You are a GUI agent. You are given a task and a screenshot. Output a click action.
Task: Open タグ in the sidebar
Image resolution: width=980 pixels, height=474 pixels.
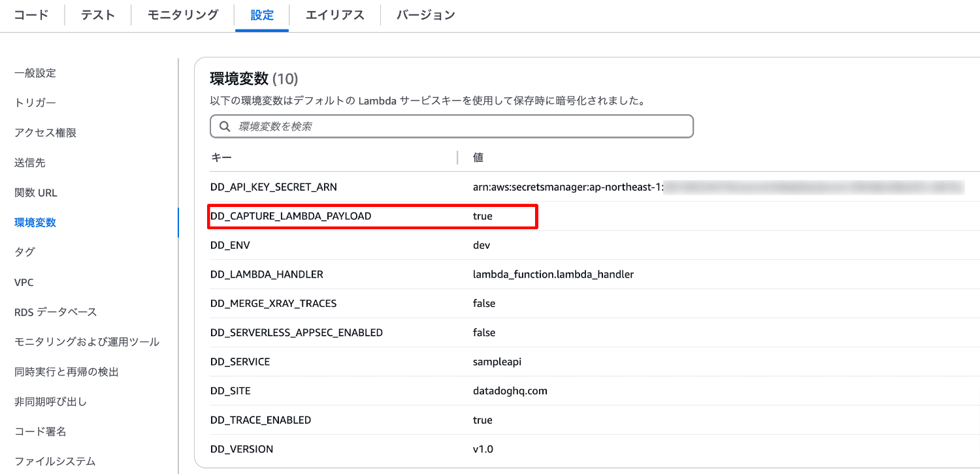tap(25, 252)
